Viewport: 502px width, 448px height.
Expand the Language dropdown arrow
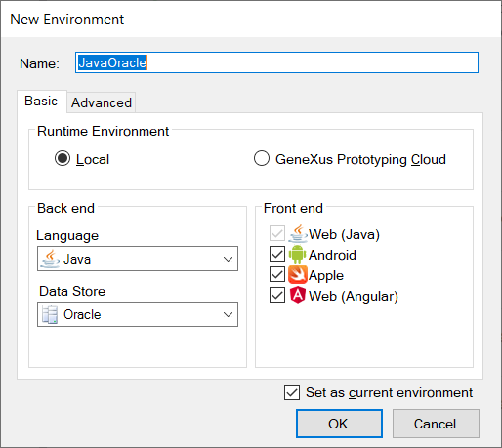228,259
